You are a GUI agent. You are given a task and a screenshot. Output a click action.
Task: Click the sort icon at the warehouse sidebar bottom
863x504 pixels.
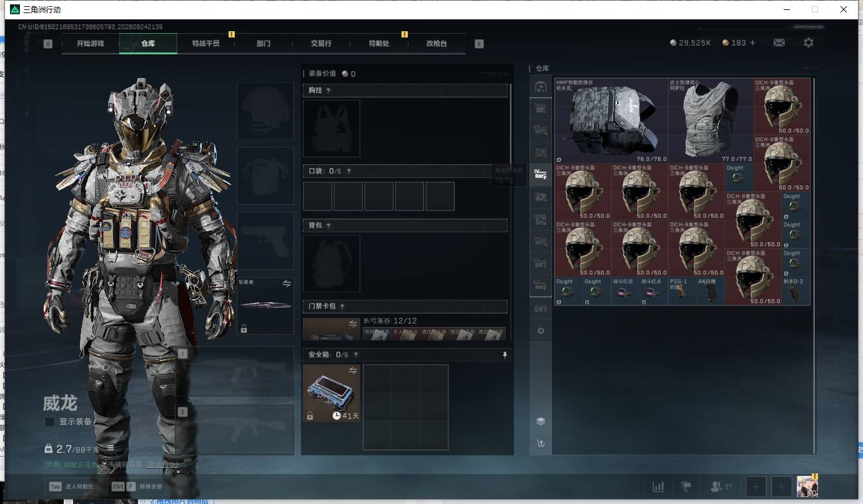(541, 443)
